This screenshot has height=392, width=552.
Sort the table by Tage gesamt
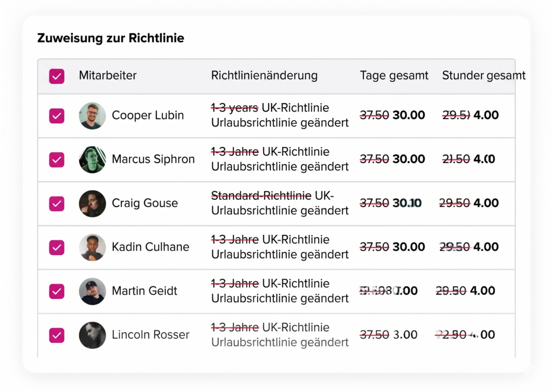394,75
